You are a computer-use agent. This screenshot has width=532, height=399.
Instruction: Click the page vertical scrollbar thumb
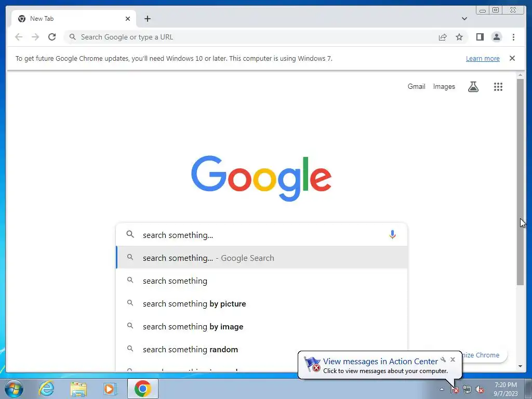[x=520, y=182]
